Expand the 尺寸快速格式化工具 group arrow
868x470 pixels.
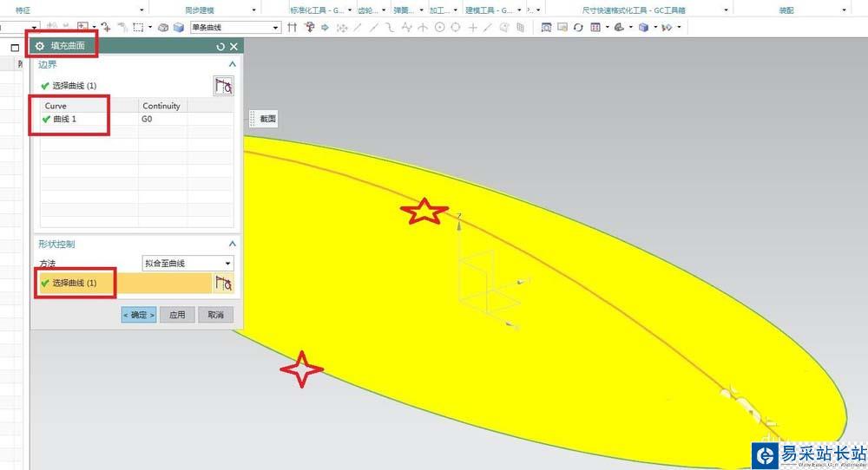pyautogui.click(x=727, y=10)
